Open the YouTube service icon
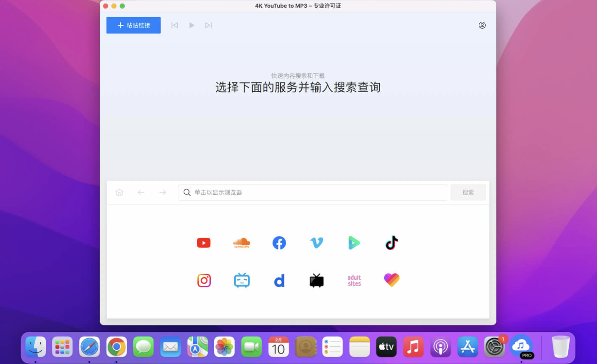 point(203,243)
